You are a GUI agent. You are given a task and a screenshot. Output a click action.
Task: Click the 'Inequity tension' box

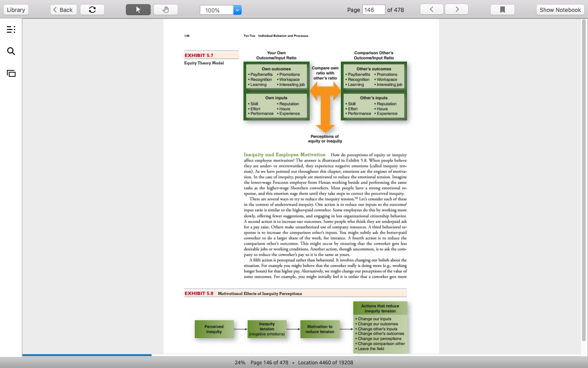(267, 329)
